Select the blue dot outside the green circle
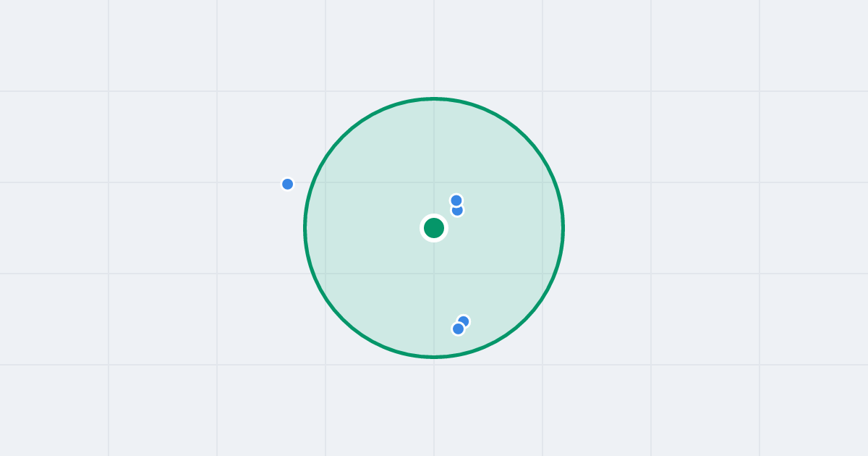 [x=287, y=184]
